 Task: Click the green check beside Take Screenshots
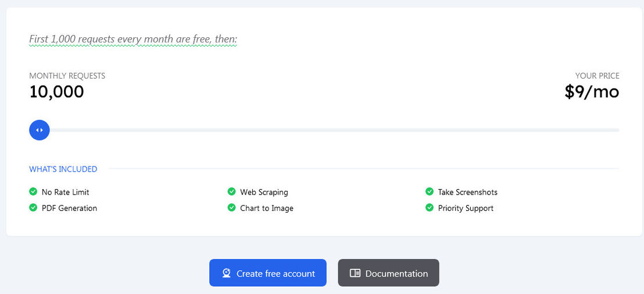[x=430, y=192]
